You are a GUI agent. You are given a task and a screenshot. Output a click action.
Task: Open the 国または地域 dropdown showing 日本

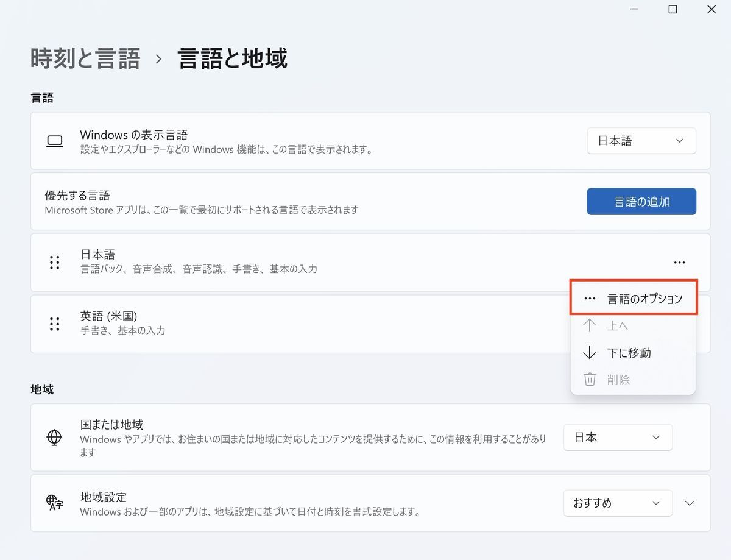(x=618, y=437)
